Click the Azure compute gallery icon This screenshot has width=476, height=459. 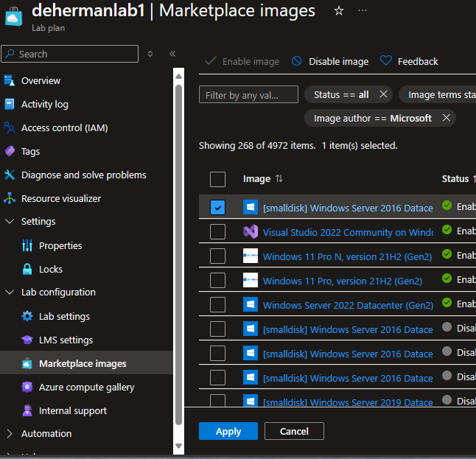(x=27, y=387)
